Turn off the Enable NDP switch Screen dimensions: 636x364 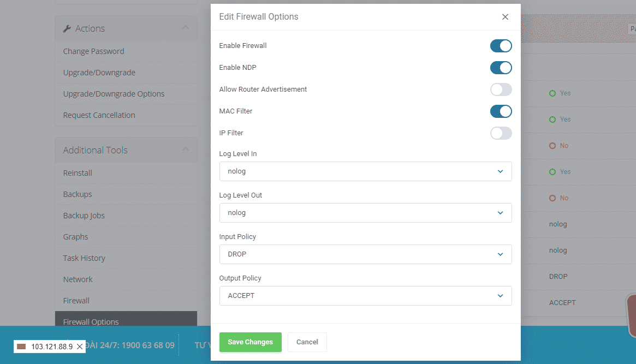click(x=501, y=68)
